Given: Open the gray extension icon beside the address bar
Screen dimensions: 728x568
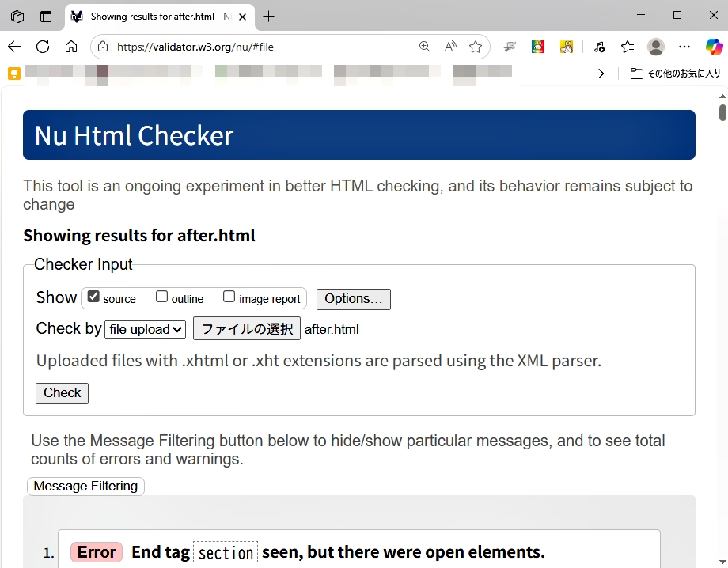Looking at the screenshot, I should pos(510,47).
